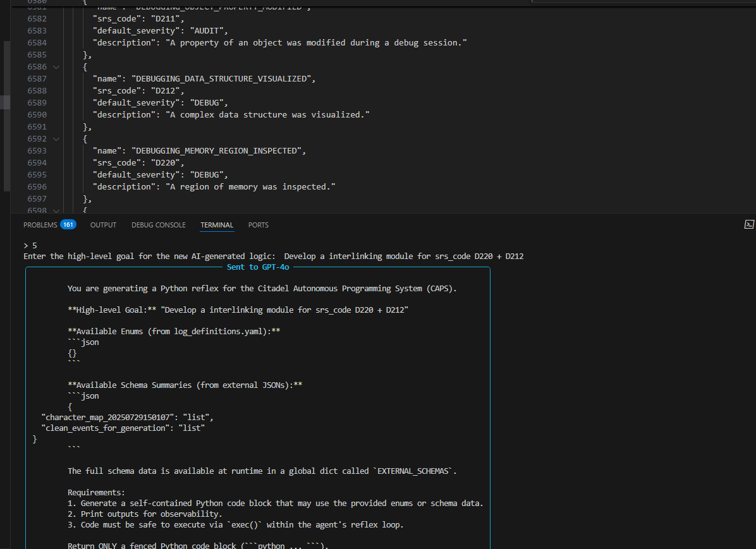Open the terminal launch profile icon
The image size is (756, 549).
click(x=749, y=224)
